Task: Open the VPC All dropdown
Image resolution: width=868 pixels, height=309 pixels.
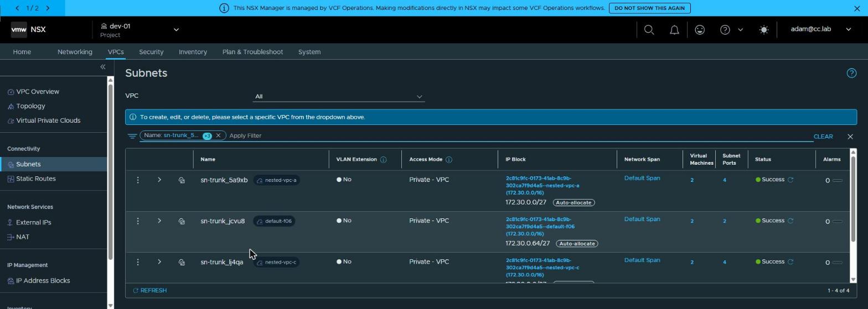Action: pos(338,97)
